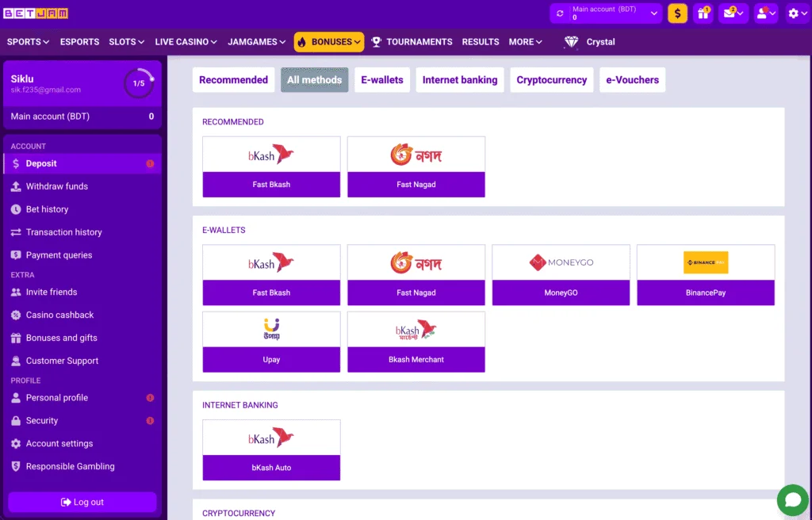Open the ESPORTS section

click(80, 42)
